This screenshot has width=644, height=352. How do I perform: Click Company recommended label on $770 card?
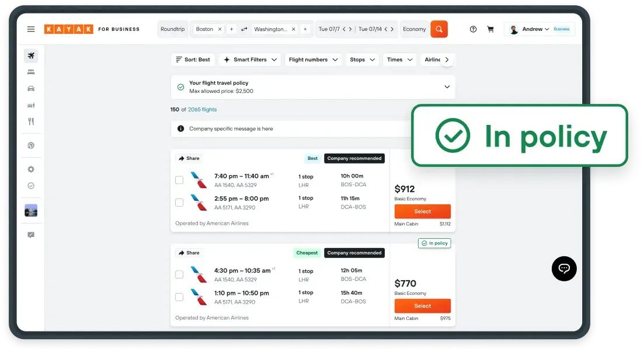tap(354, 253)
